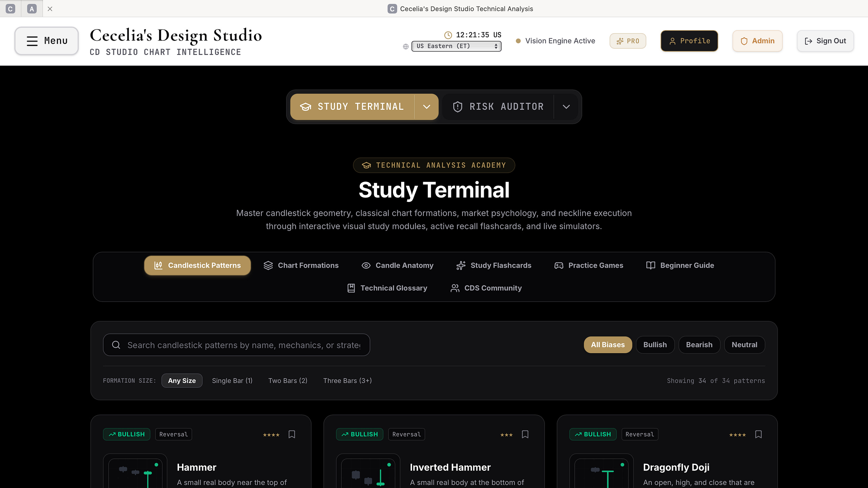
Task: Expand the Study Terminal chevron dropdown
Action: 427,107
